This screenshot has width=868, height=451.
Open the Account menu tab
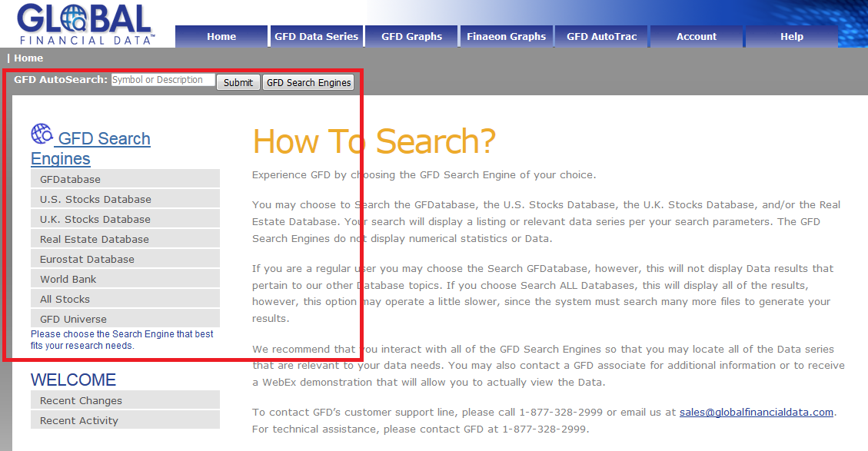(x=696, y=36)
